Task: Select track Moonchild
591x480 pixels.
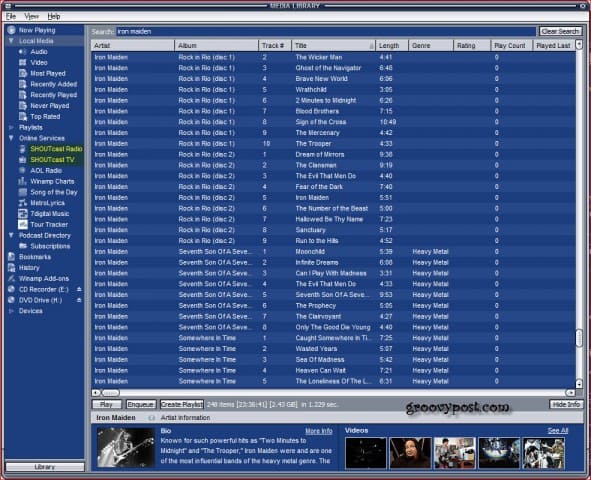Action: tap(333, 252)
